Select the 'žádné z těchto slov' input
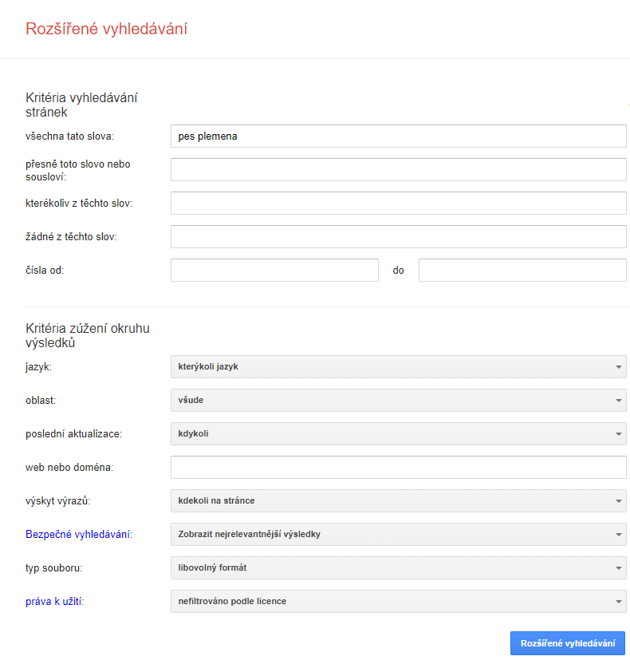This screenshot has height=672, width=630. click(398, 236)
